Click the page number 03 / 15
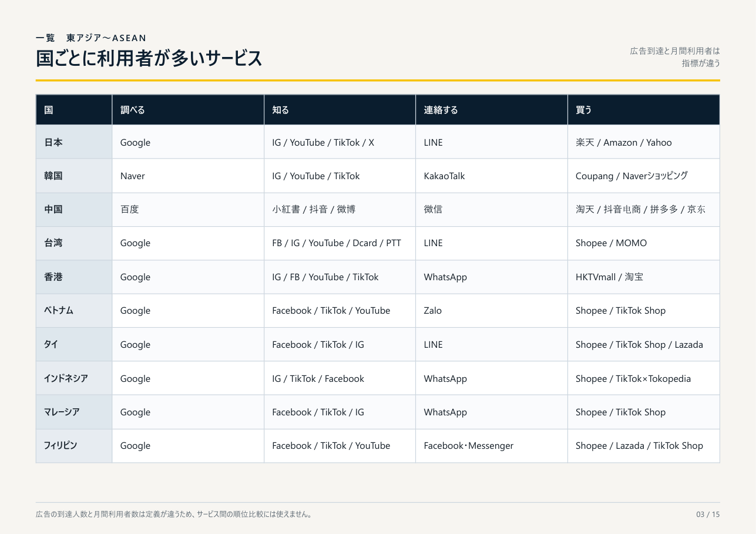756x534 pixels. (708, 515)
